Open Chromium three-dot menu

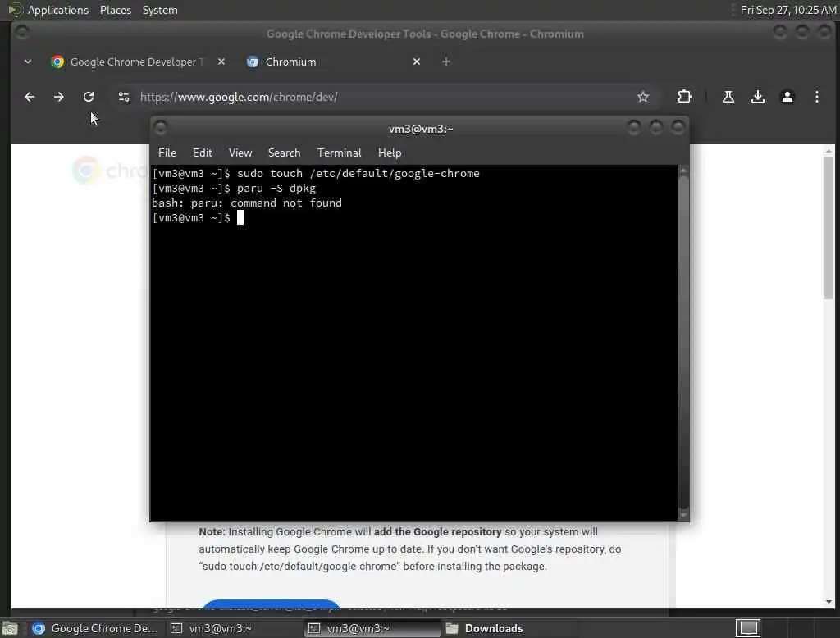coord(816,97)
